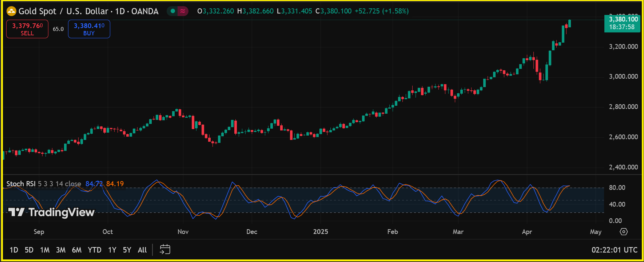Click the pink approximate-data indicator icon

point(183,11)
